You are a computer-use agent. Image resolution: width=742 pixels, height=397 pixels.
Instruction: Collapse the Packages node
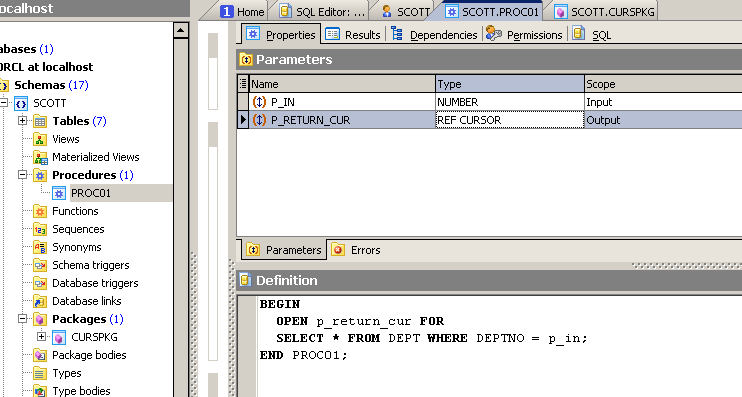tap(22, 318)
